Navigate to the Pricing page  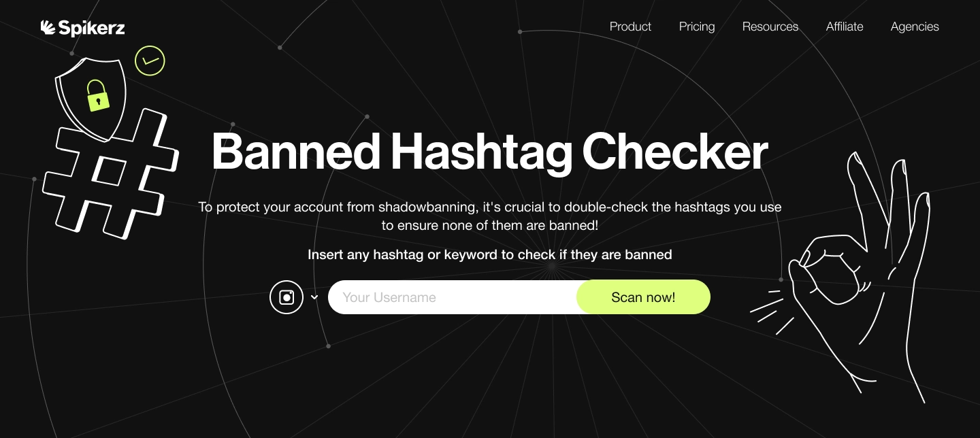[x=697, y=27]
